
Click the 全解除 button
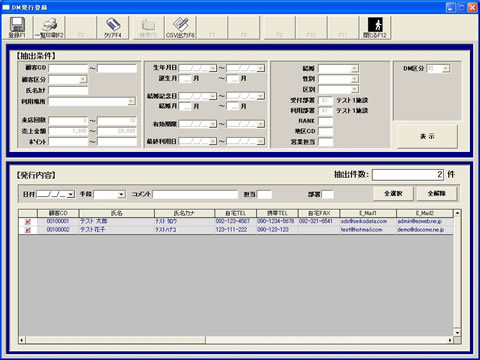[x=436, y=193]
